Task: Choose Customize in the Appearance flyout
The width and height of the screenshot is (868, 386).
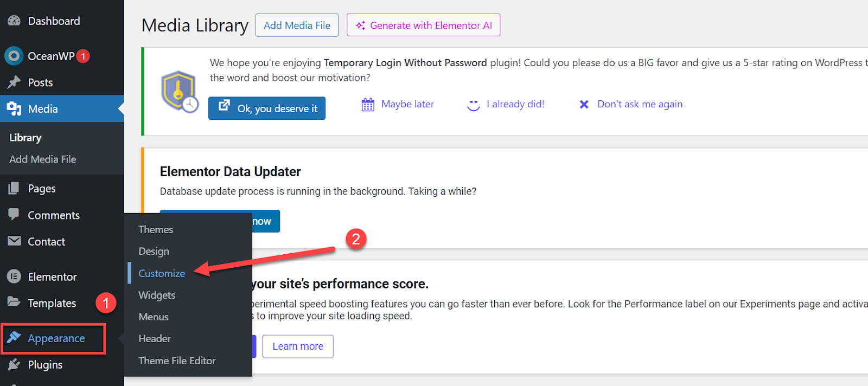Action: tap(162, 273)
